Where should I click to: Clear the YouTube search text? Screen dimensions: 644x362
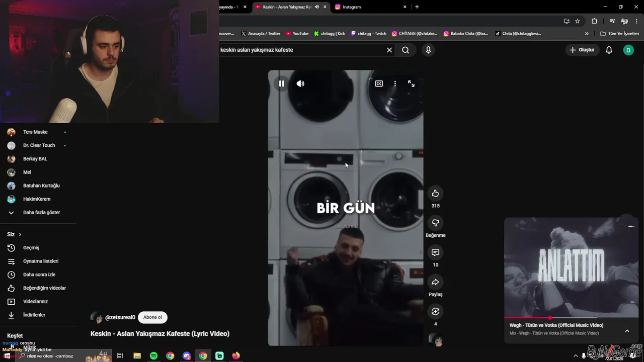coord(389,50)
